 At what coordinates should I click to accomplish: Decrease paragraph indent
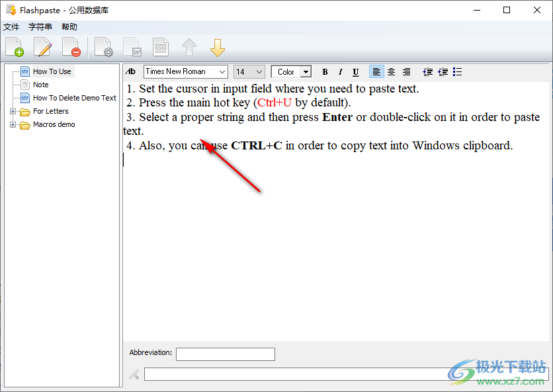click(x=443, y=72)
